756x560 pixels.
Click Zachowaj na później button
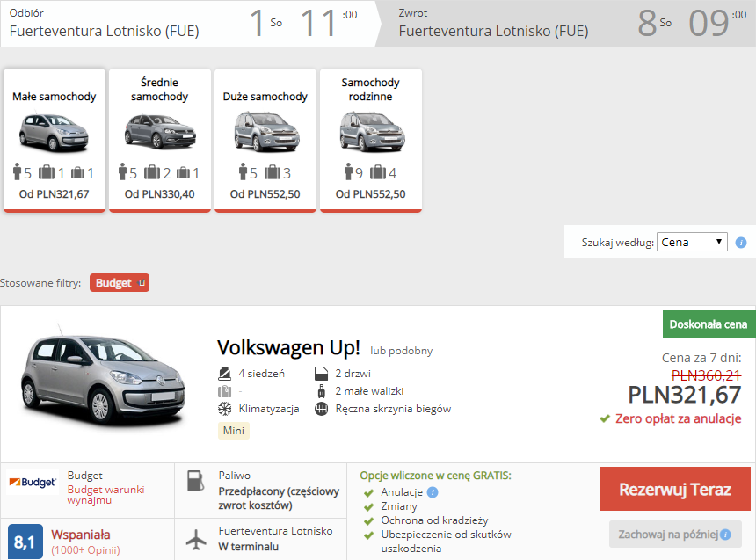(675, 534)
